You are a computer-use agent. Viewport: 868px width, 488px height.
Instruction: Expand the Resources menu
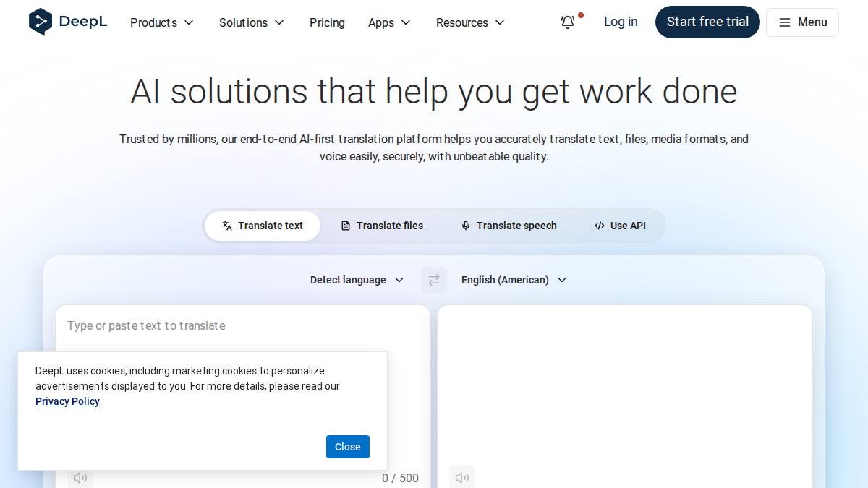click(x=470, y=22)
